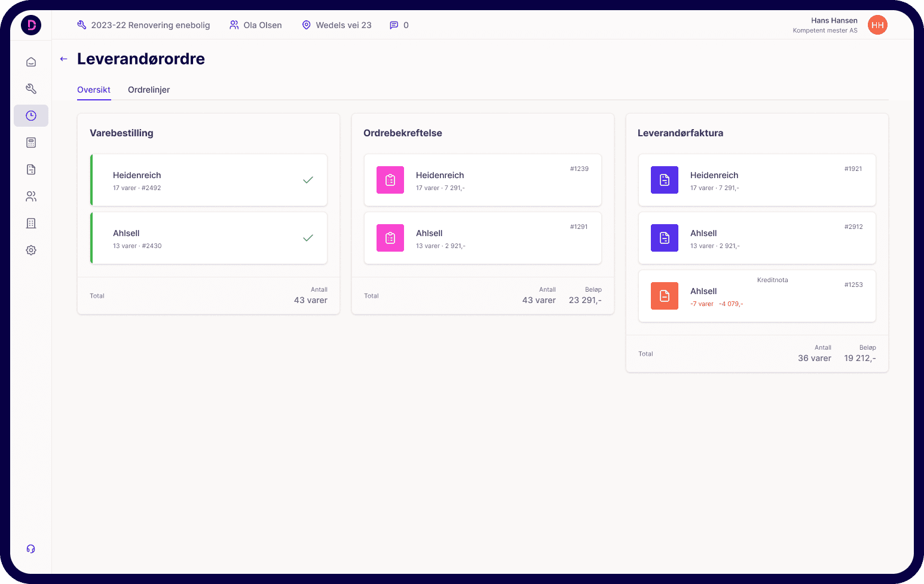Click the 43 varer total in Varebestilling
The image size is (924, 584).
311,300
